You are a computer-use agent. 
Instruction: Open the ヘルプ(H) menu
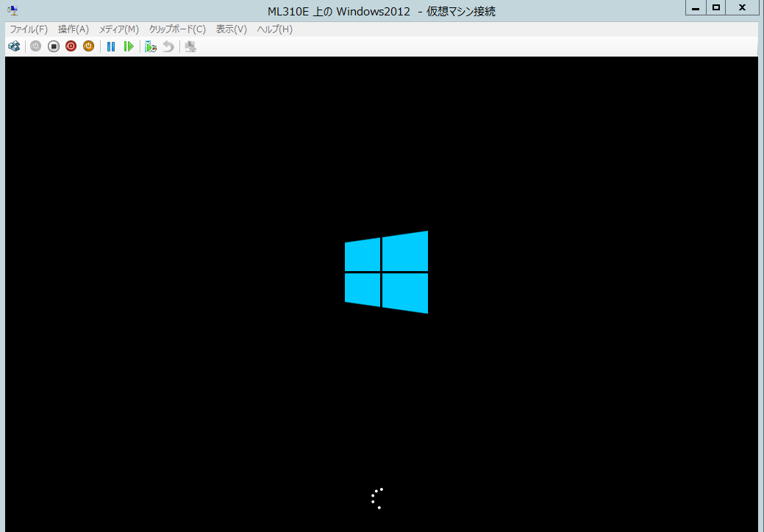pos(275,29)
